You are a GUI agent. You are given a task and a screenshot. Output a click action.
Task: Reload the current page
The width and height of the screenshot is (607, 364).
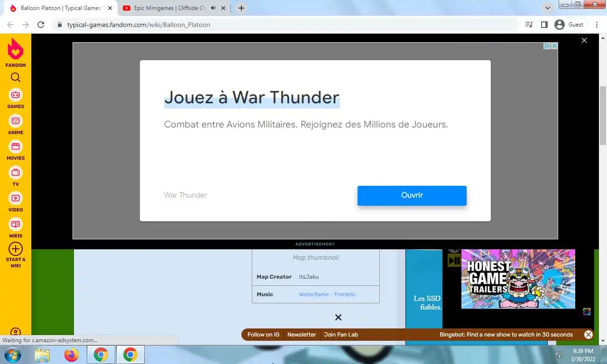pos(41,25)
